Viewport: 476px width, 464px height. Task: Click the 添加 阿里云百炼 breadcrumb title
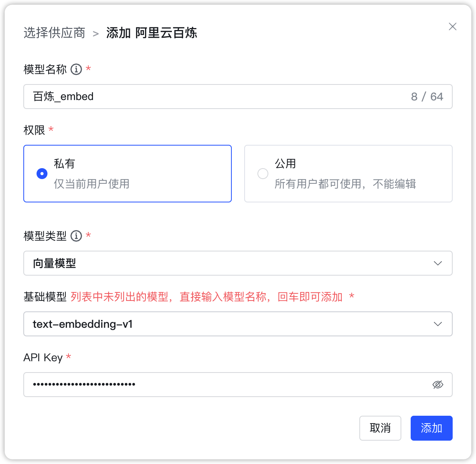[152, 33]
